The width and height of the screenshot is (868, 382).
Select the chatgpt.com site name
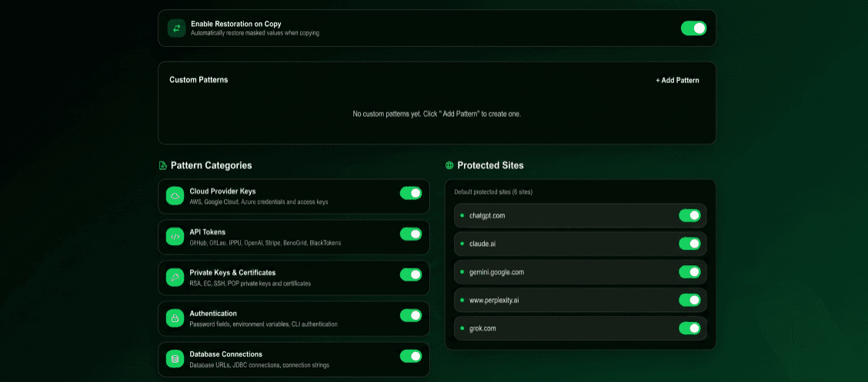point(487,216)
